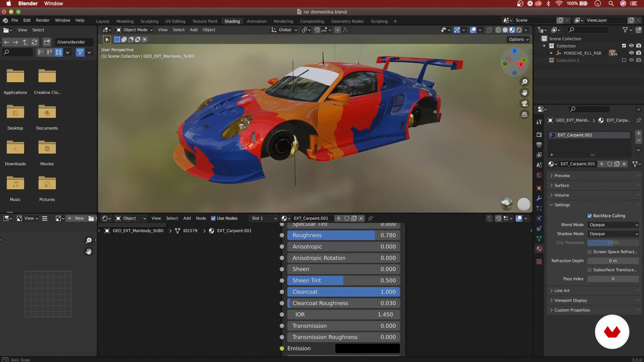Screen dimensions: 644x362
Task: Click the Pass Index value field
Action: (x=613, y=279)
